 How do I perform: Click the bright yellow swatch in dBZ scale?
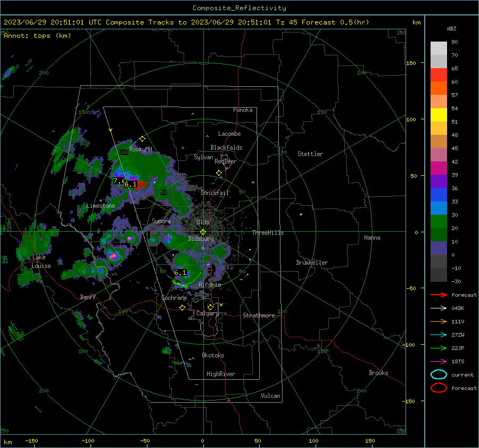tap(439, 115)
